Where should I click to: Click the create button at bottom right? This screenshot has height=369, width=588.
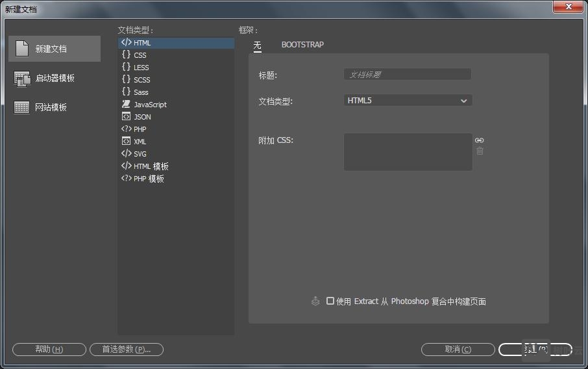click(535, 350)
